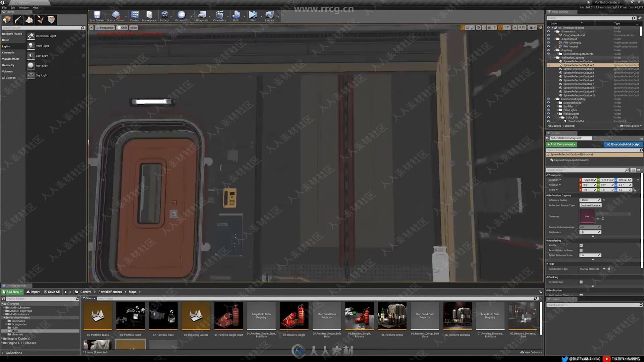Select SphereReflectionCapture3 in the outliner
Image resolution: width=644 pixels, height=362 pixels.
tap(578, 69)
